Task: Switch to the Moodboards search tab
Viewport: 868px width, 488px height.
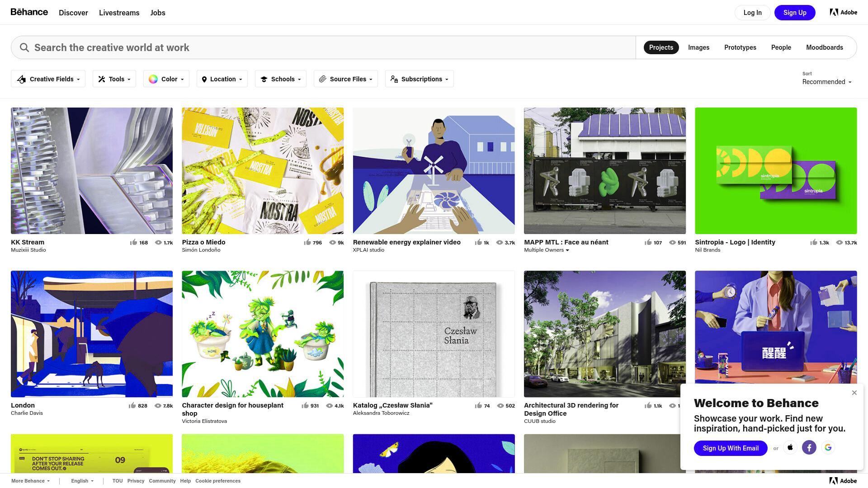Action: [824, 47]
